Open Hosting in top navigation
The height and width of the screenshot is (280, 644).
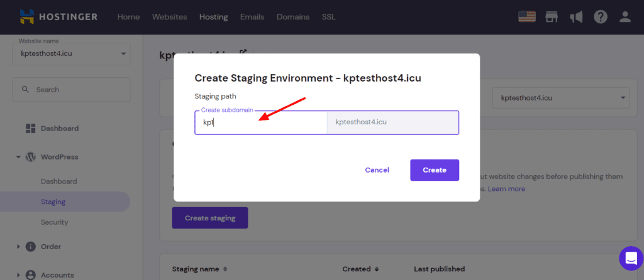pos(214,17)
